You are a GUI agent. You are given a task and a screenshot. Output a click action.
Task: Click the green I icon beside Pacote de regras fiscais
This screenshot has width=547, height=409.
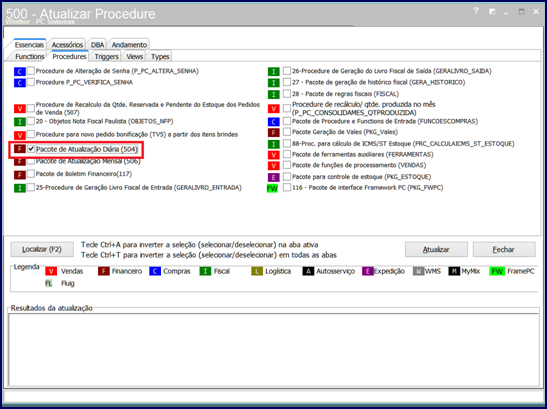point(274,94)
